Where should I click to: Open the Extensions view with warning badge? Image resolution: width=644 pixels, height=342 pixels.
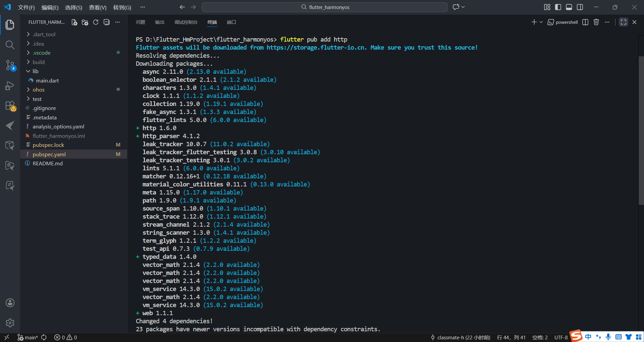click(10, 106)
